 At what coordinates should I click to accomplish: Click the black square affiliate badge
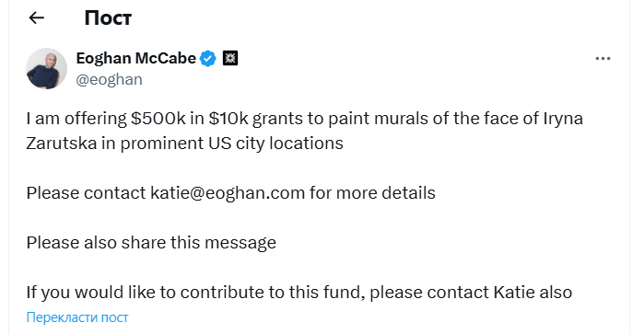tap(230, 58)
